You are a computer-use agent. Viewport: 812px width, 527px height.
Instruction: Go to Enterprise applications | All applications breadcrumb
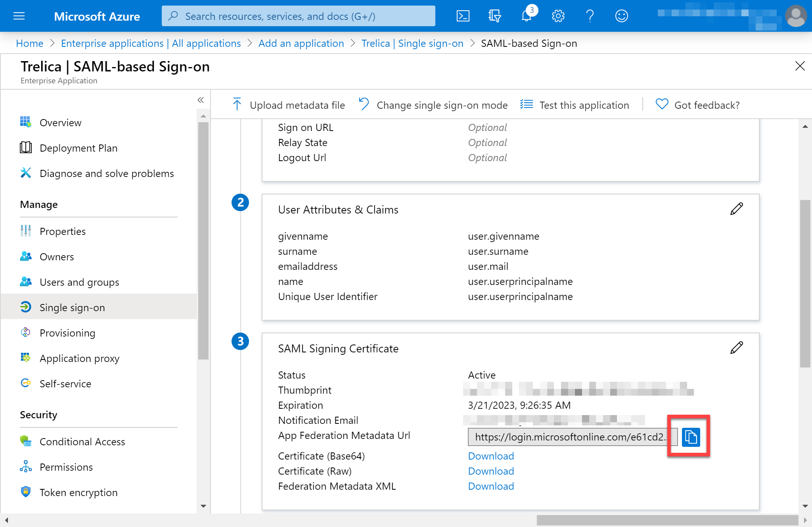[151, 43]
